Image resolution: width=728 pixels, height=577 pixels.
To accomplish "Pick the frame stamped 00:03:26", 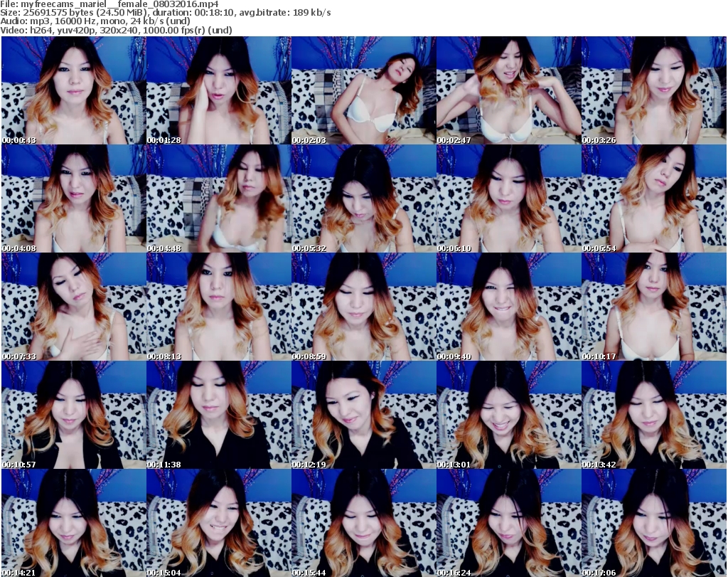I will [x=653, y=90].
